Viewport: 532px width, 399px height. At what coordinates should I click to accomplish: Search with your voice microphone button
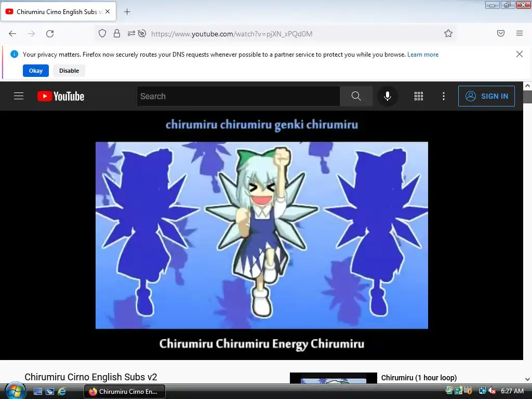pyautogui.click(x=387, y=96)
